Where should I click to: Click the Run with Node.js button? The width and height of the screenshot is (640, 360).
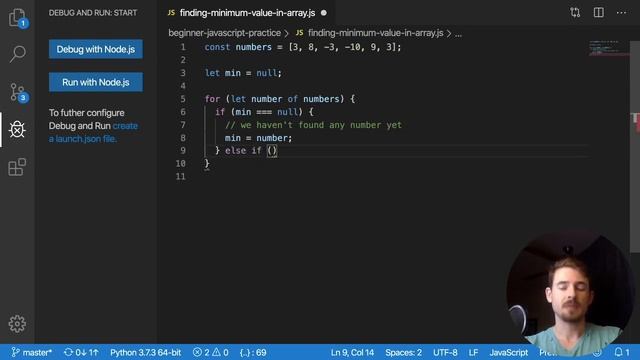tap(96, 82)
